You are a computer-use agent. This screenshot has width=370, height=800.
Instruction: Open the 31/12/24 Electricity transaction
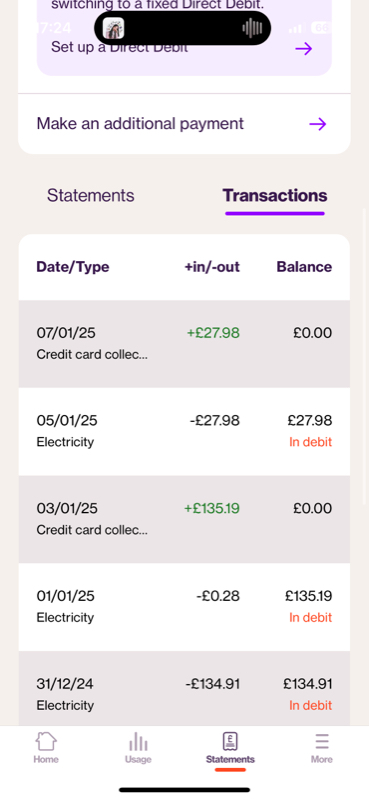[x=184, y=688]
